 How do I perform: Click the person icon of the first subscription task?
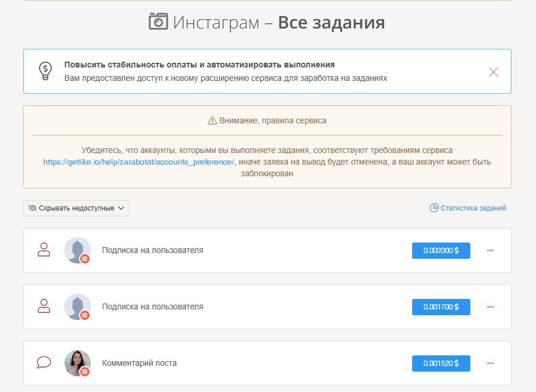[x=44, y=250]
